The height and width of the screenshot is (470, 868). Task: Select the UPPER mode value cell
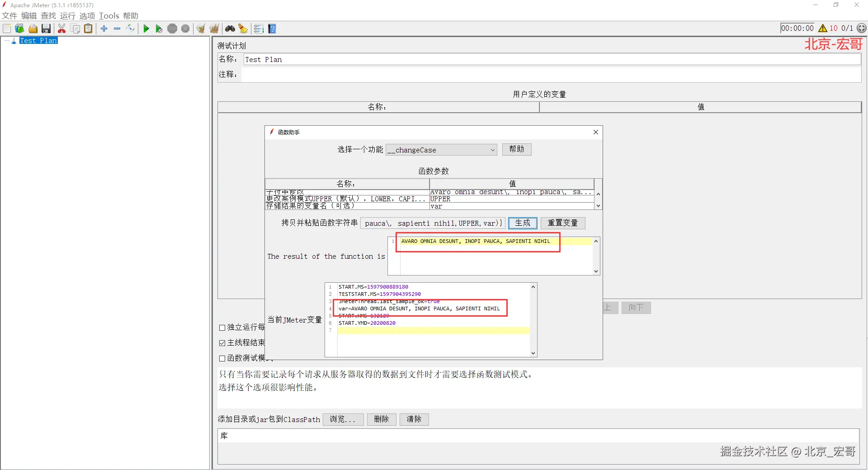[x=512, y=199]
